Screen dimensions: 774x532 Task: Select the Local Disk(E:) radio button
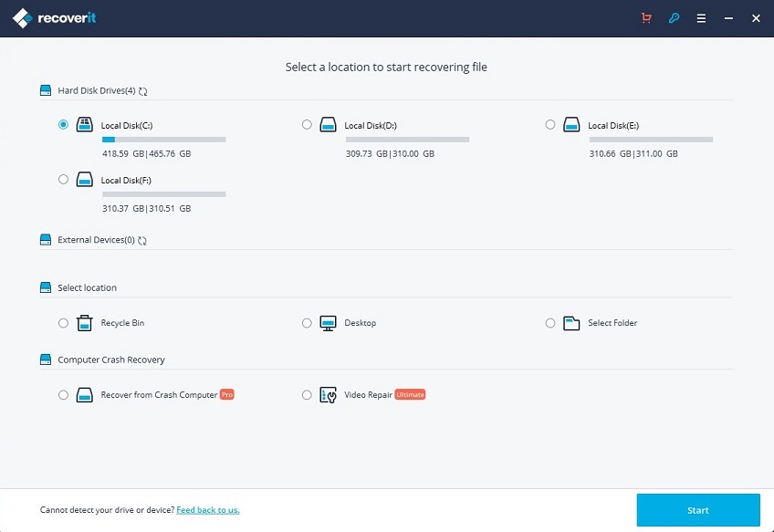click(549, 124)
